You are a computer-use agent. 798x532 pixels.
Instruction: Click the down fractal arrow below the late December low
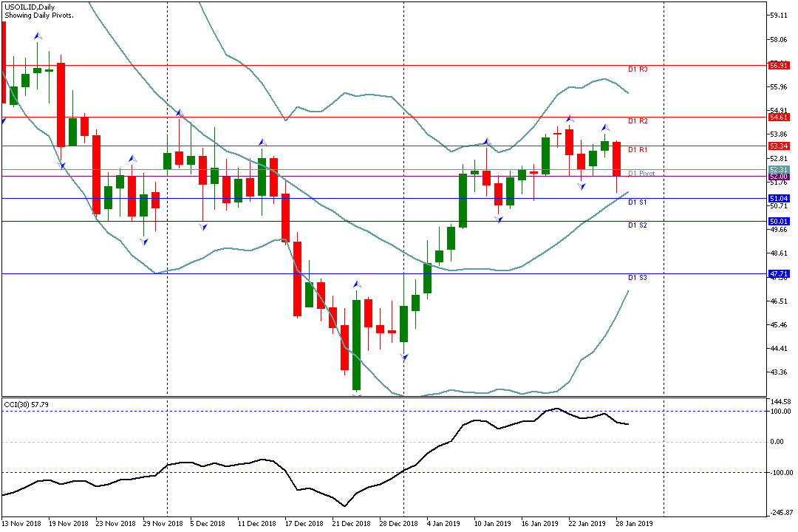click(403, 357)
